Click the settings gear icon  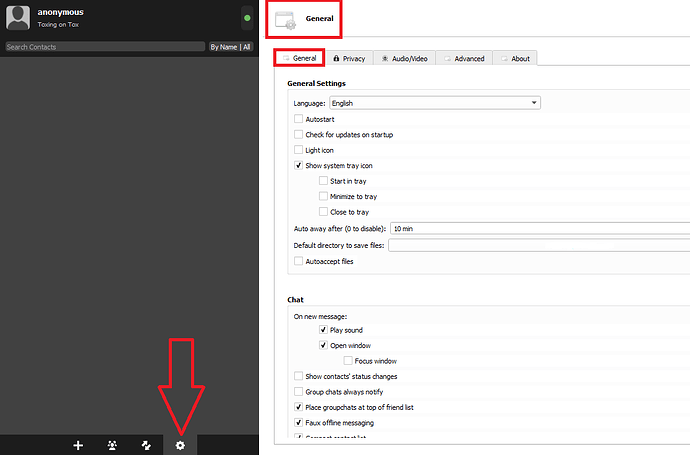tap(180, 445)
